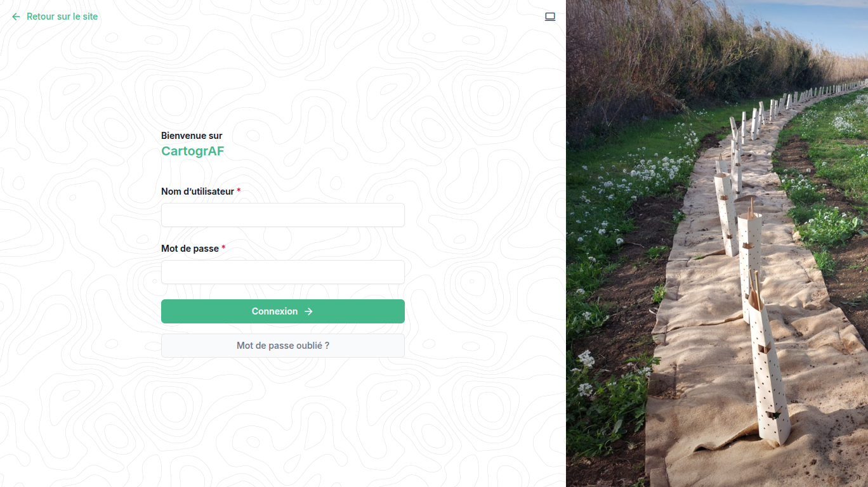
Task: Click the red asterisk beside Mot de passe
Action: [x=223, y=248]
